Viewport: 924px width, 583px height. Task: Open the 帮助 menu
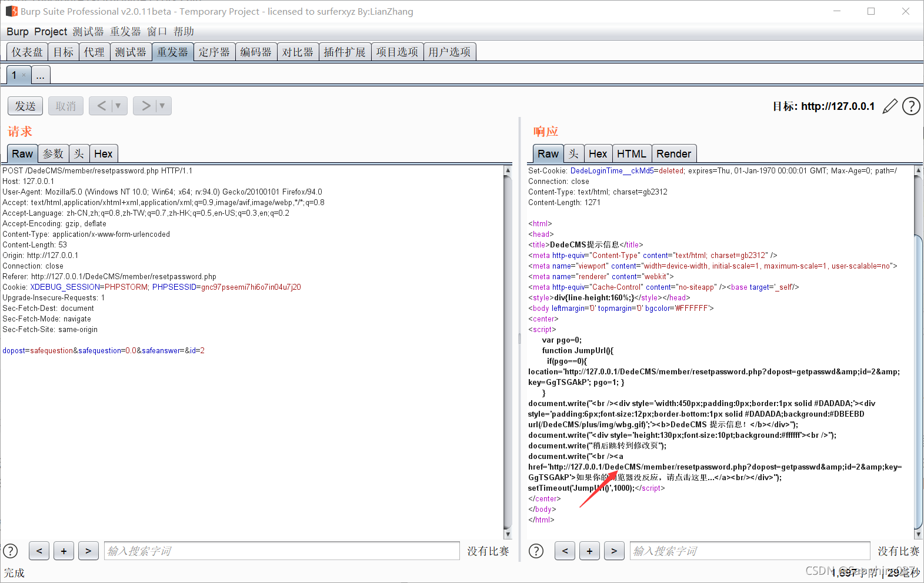click(184, 32)
